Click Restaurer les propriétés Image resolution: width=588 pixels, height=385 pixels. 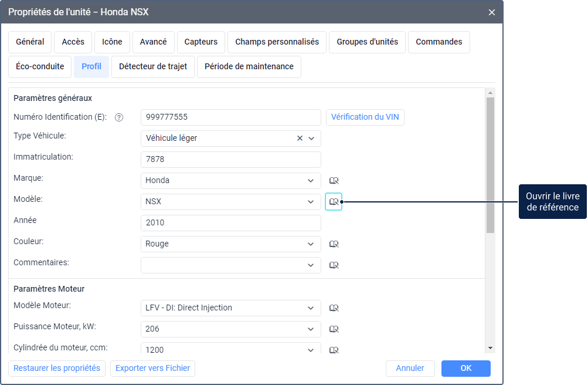[x=57, y=368]
